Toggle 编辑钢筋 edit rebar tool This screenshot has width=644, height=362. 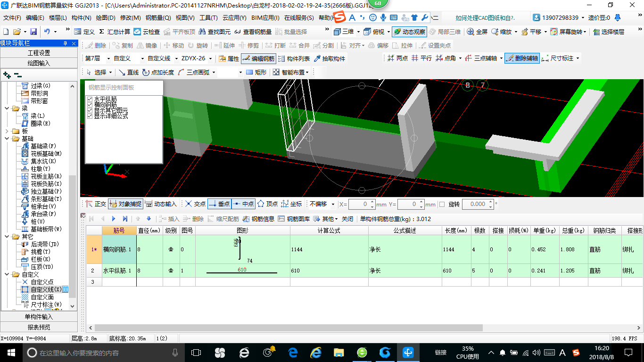(258, 58)
